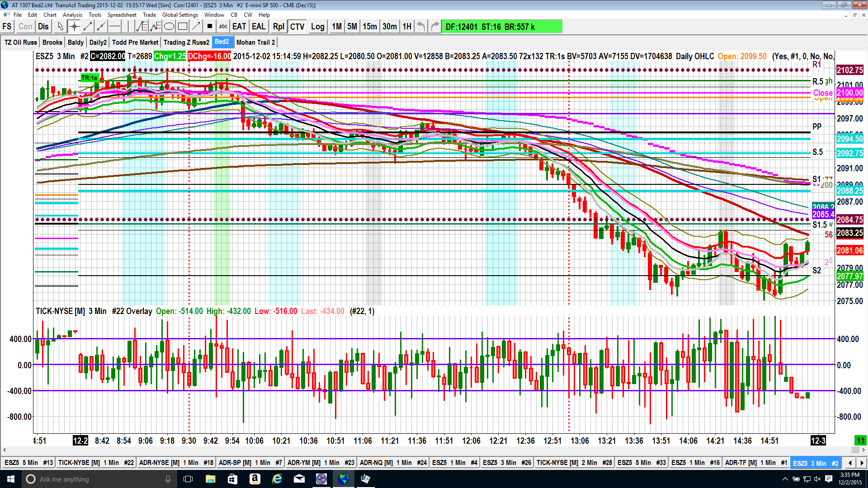Toggle the CTV chart trade mode

[297, 27]
